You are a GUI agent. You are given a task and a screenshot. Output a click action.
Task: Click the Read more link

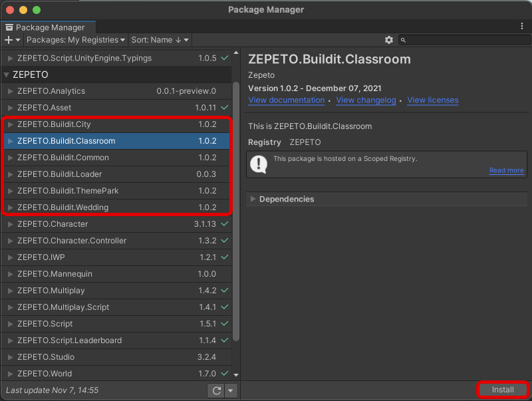coord(506,170)
